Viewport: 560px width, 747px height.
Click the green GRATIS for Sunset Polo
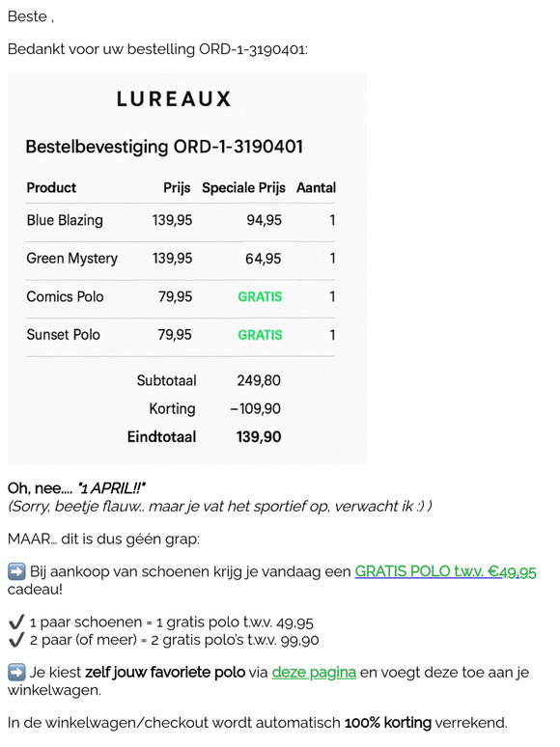[x=260, y=335]
